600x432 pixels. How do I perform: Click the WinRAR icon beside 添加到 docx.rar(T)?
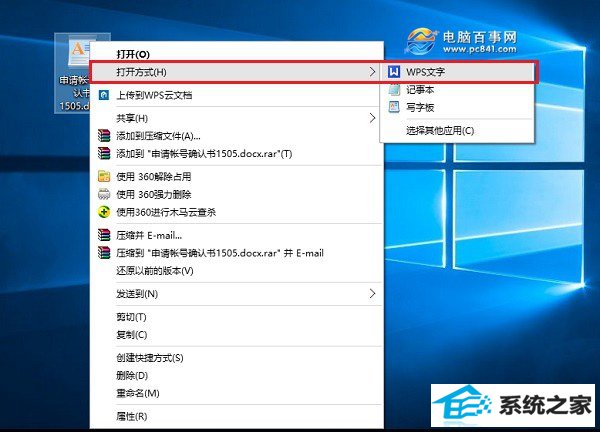click(104, 153)
